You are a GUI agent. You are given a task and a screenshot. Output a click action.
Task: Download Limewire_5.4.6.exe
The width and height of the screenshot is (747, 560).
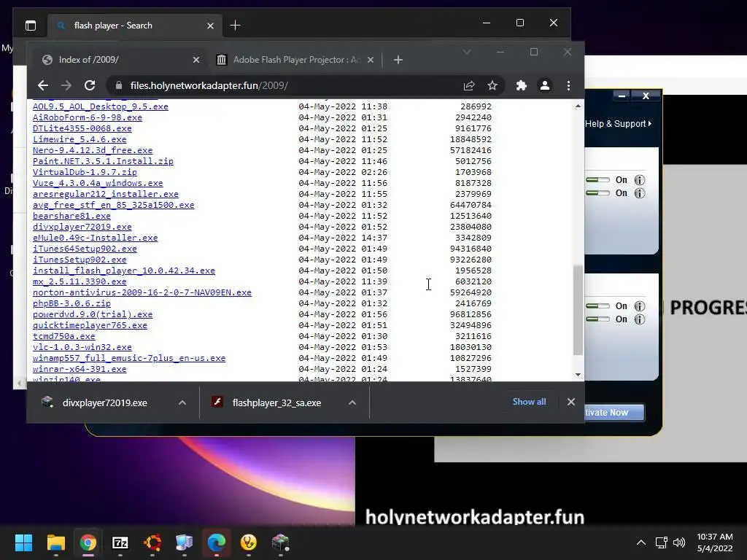pyautogui.click(x=80, y=139)
